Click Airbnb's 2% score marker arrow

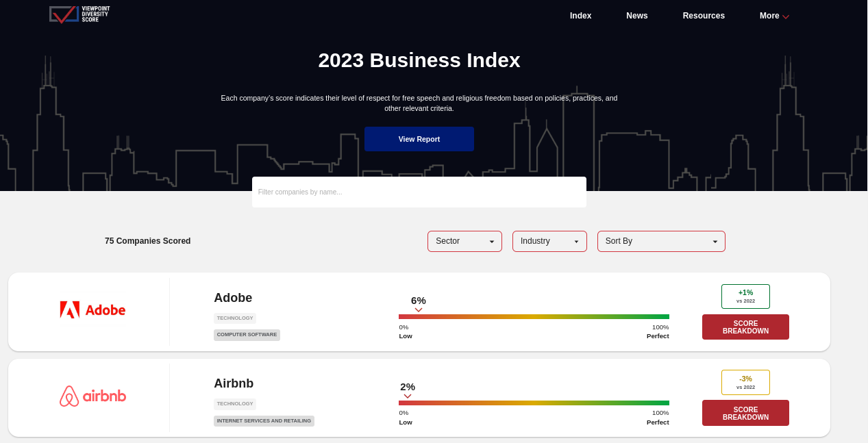coord(408,396)
